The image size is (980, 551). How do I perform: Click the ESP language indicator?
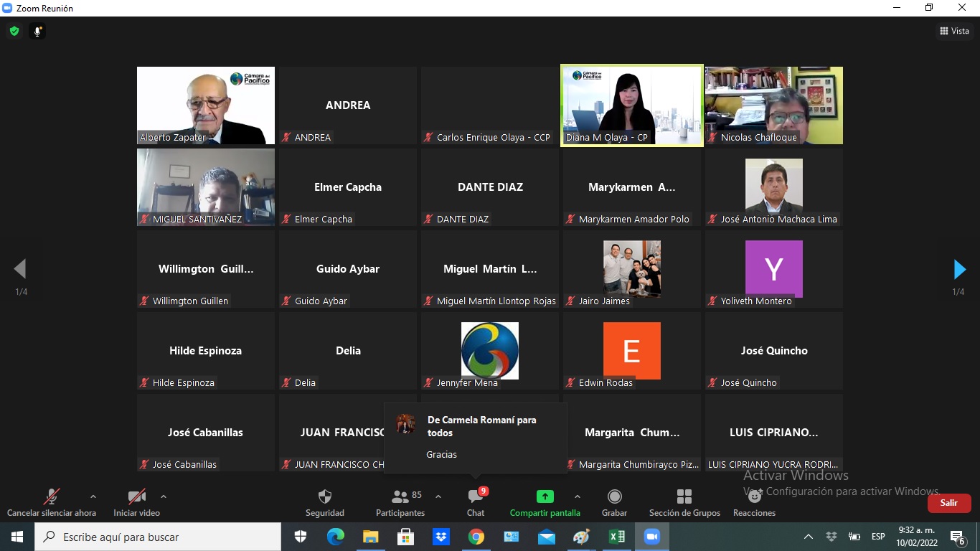[x=878, y=537]
